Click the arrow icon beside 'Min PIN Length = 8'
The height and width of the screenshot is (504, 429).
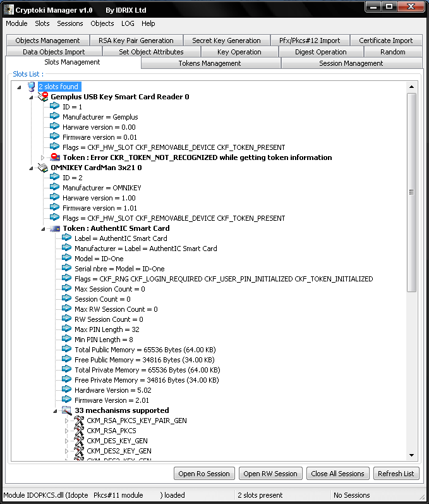(x=66, y=338)
